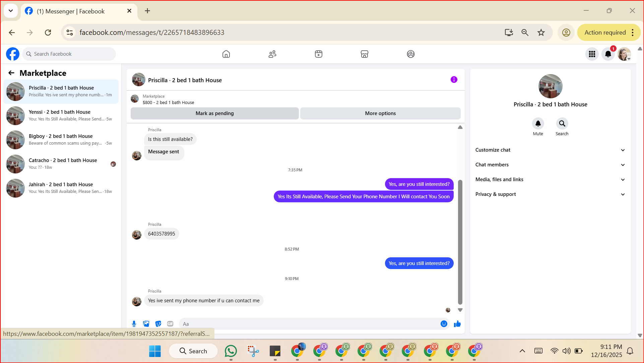Switch to the Messenger | Facebook tab

click(x=79, y=11)
